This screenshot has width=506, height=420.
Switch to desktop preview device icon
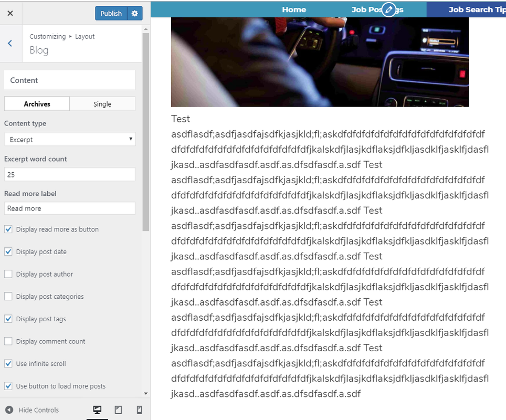pyautogui.click(x=97, y=409)
